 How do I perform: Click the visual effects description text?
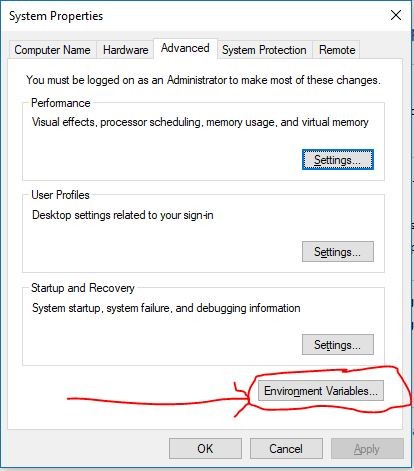point(200,122)
